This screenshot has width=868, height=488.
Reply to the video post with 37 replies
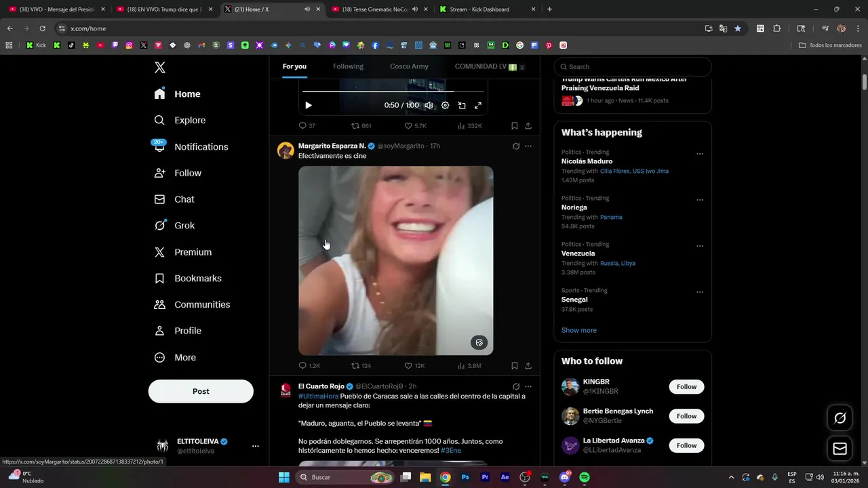(x=307, y=126)
